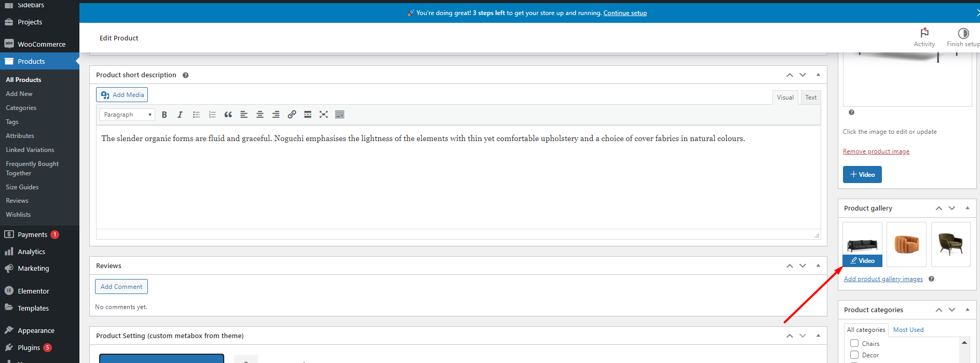The image size is (980, 363).
Task: Open Linked Variations submenu item
Action: (x=30, y=150)
